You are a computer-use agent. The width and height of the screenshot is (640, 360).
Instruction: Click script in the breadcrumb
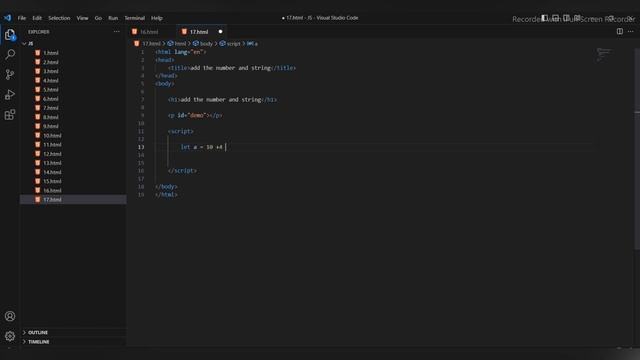pyautogui.click(x=230, y=44)
